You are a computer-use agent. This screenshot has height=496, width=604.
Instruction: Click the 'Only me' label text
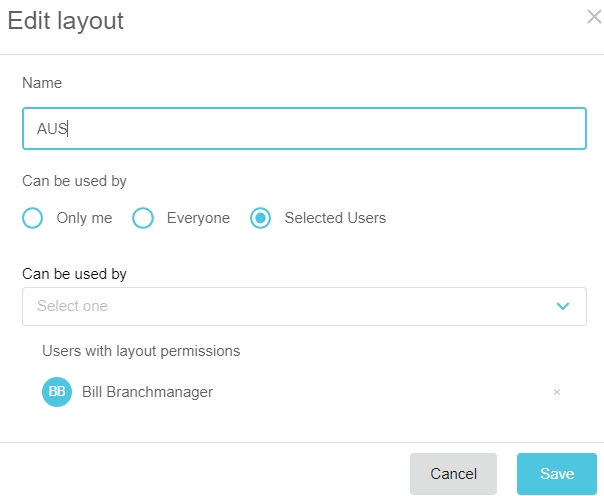point(84,218)
